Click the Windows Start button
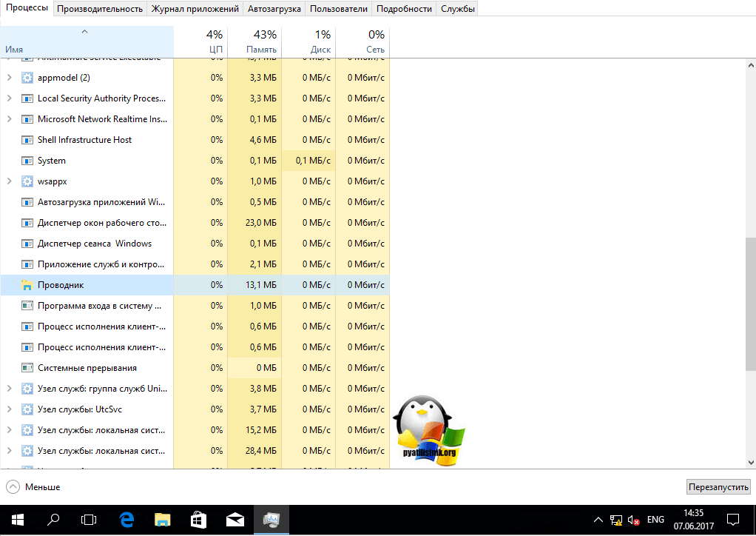 click(17, 520)
